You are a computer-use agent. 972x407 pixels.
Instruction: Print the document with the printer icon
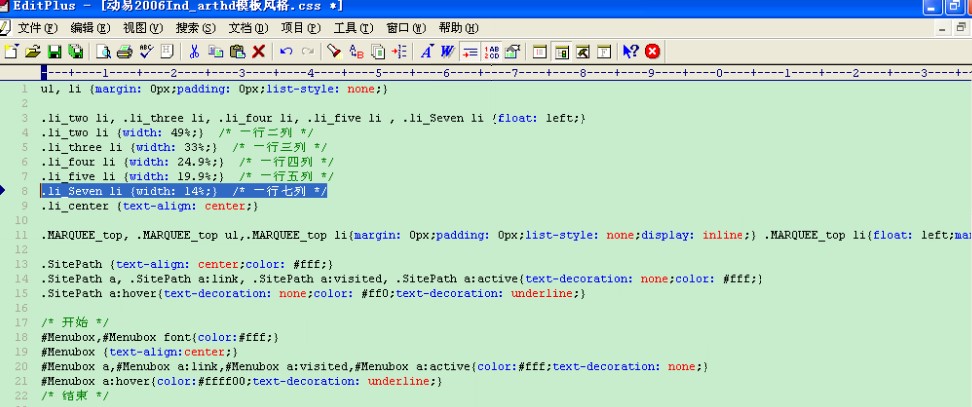(125, 51)
